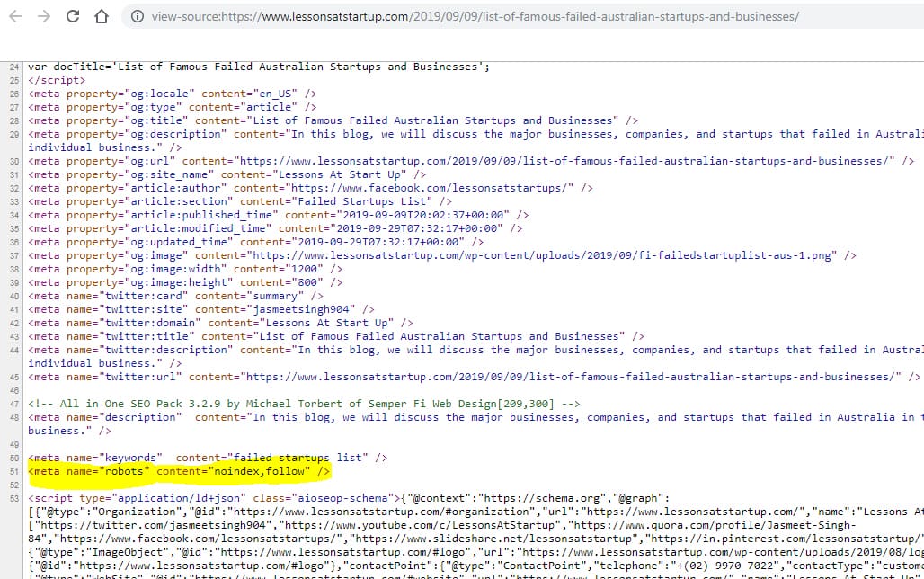924x579 pixels.
Task: Click line number 51 in the gutter
Action: [13, 471]
